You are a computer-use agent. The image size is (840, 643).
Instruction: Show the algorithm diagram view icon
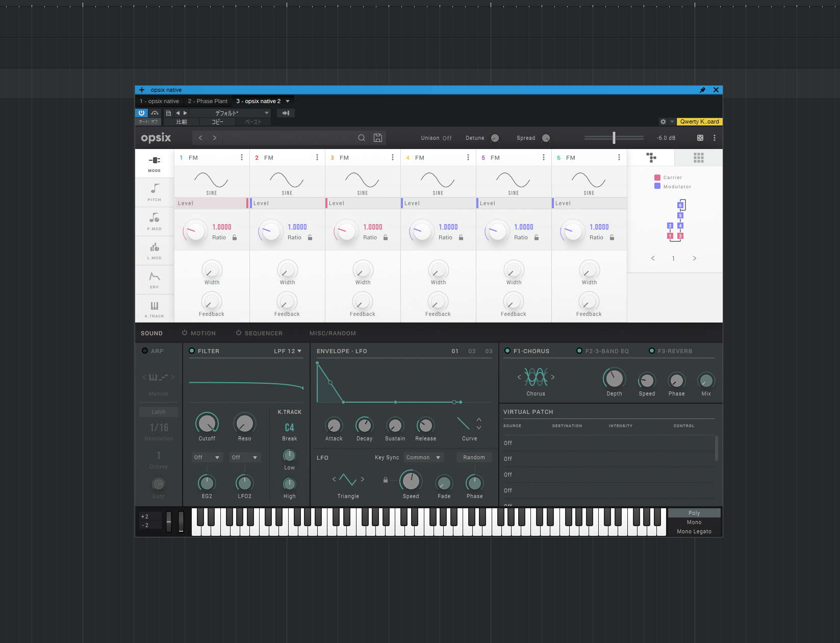click(x=651, y=158)
